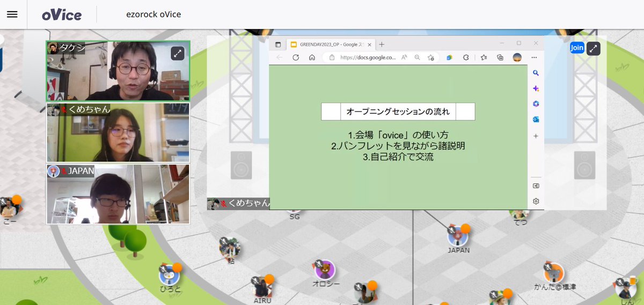This screenshot has height=305, width=644.
Task: Click the read aloud icon in address bar
Action: (x=404, y=57)
